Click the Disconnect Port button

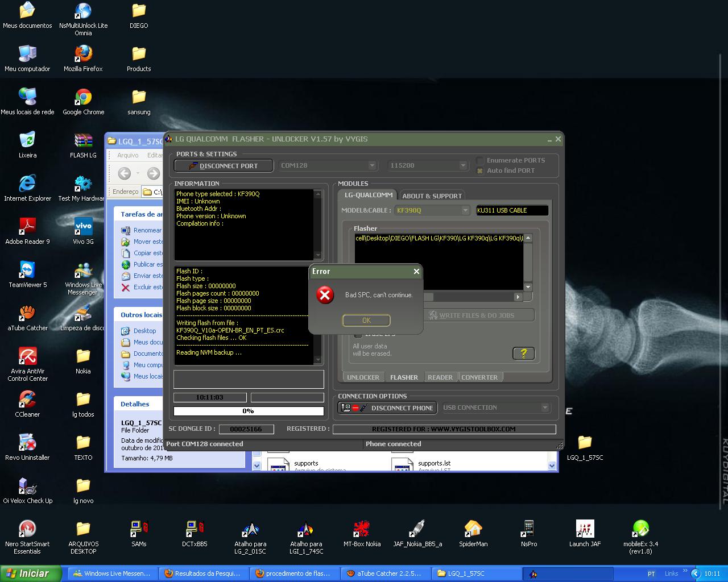pos(224,165)
